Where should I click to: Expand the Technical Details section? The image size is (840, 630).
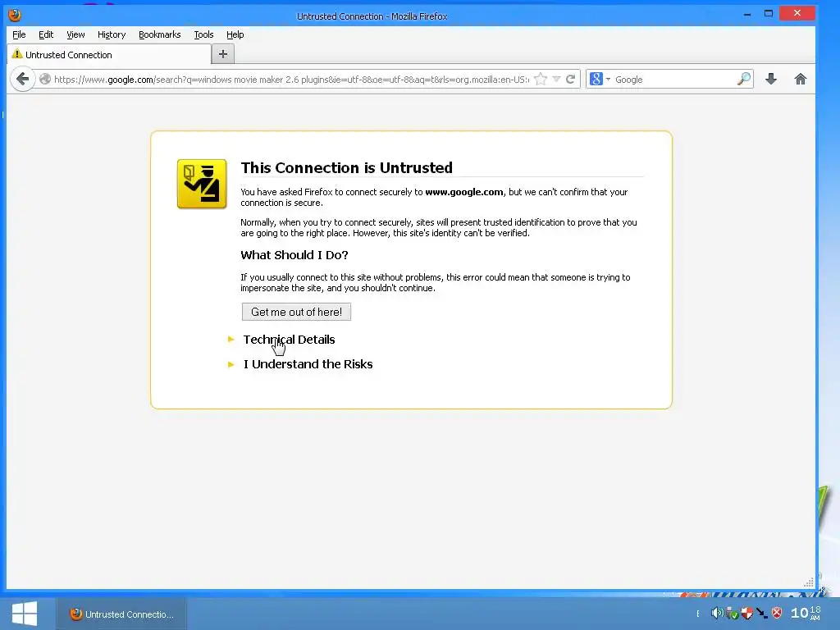[289, 340]
